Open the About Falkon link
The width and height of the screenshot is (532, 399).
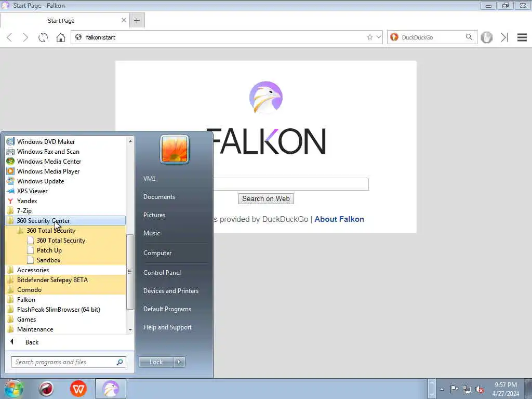(339, 219)
